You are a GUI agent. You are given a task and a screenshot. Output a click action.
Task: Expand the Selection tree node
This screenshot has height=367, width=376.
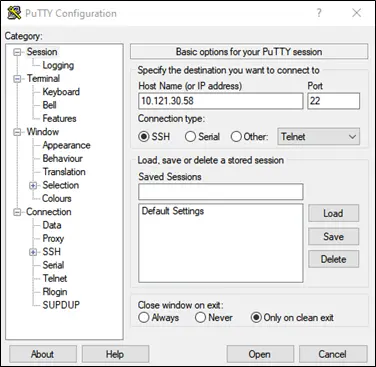pyautogui.click(x=33, y=185)
